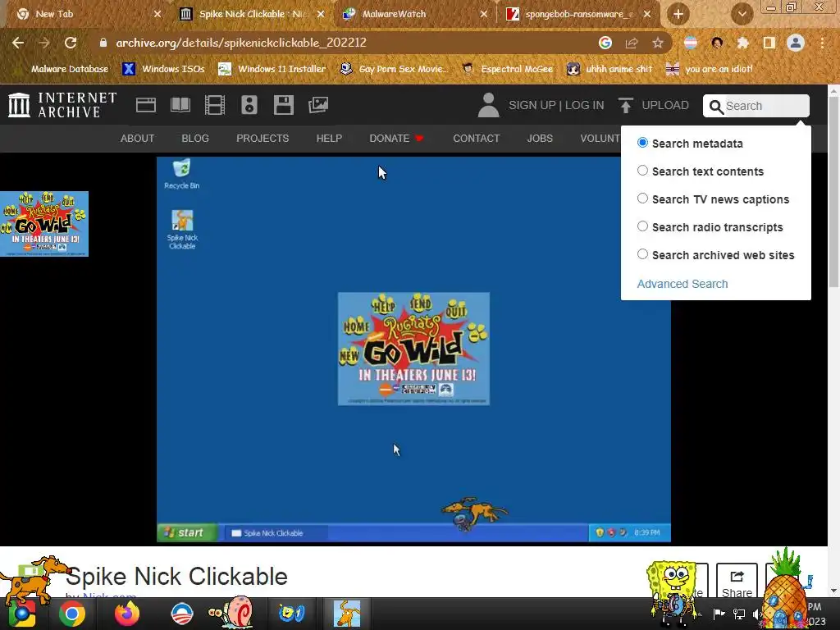Click the network icon in system tray
Screen dimensions: 840x630
pos(739,614)
